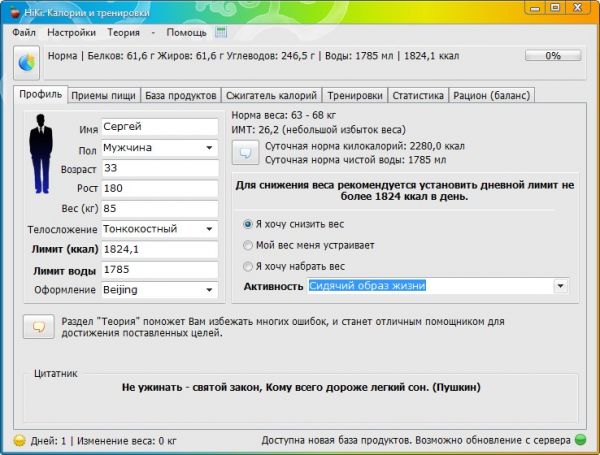Image resolution: width=600 pixels, height=455 pixels.
Task: Click 'Суточная норма килокалорий: 2280,0 ккал' text
Action: [x=365, y=146]
